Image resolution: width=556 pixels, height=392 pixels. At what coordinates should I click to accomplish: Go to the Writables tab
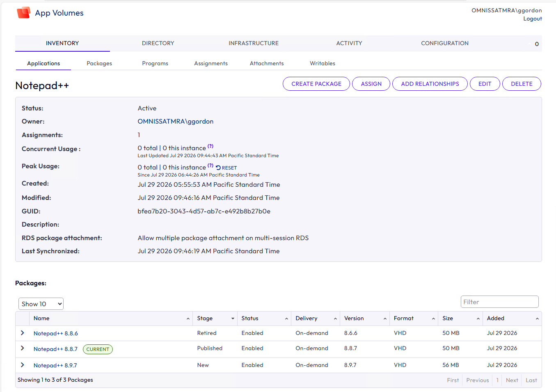click(323, 63)
